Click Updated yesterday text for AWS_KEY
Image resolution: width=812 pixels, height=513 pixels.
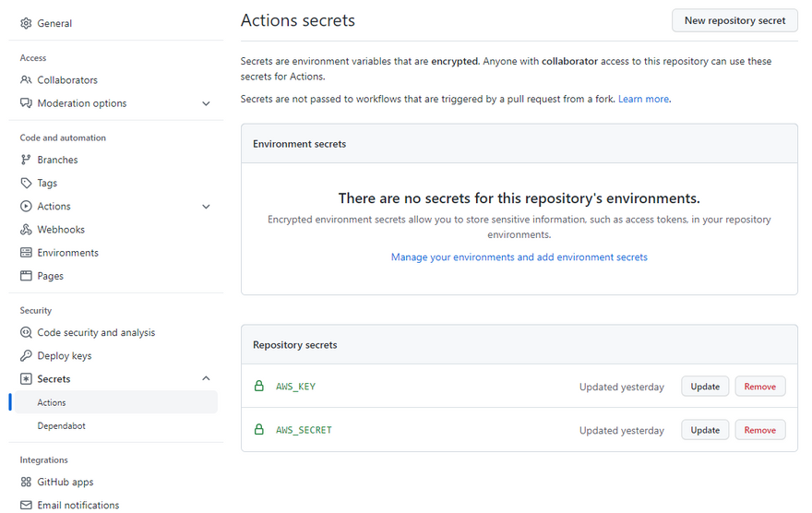[621, 387]
